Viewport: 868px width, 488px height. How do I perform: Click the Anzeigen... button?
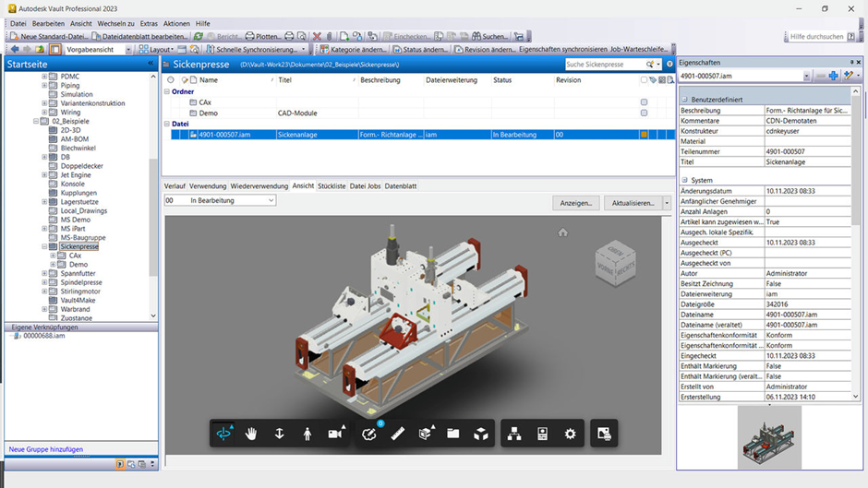pyautogui.click(x=575, y=203)
